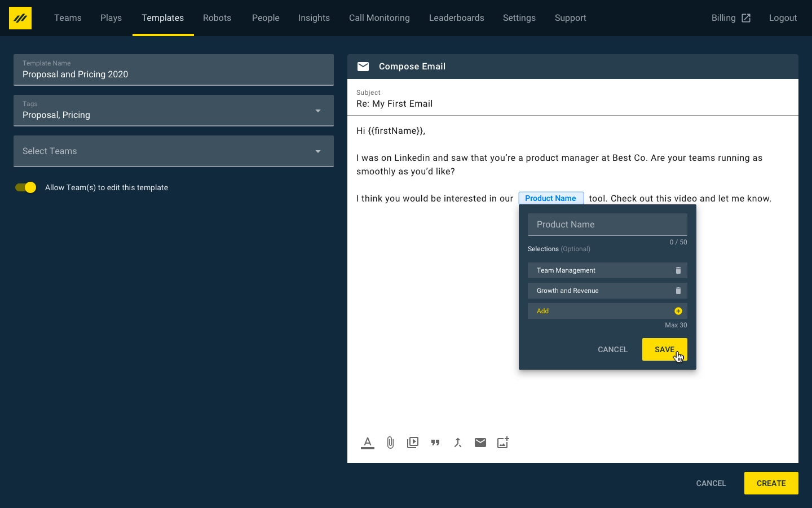Open the Billing external link
812x508 pixels.
click(731, 17)
